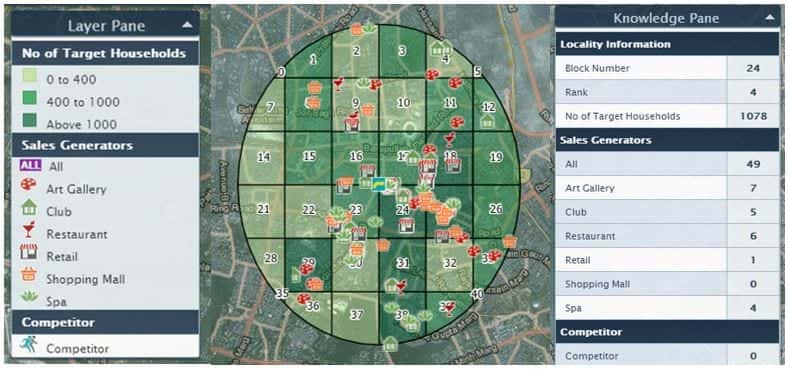The width and height of the screenshot is (789, 370).
Task: Open the Sales Generators layer section
Action: pyautogui.click(x=105, y=145)
